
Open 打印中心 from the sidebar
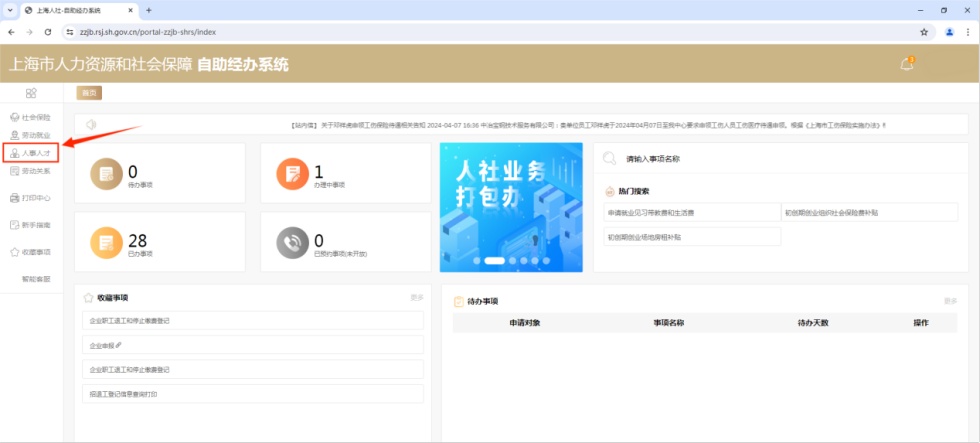click(x=30, y=198)
